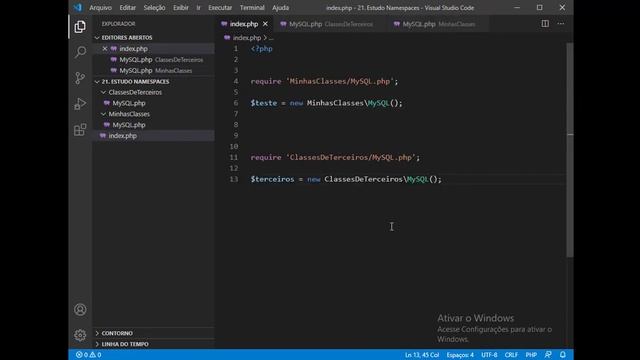Image resolution: width=640 pixels, height=360 pixels.
Task: Open notifications bell in status bar
Action: (563, 355)
